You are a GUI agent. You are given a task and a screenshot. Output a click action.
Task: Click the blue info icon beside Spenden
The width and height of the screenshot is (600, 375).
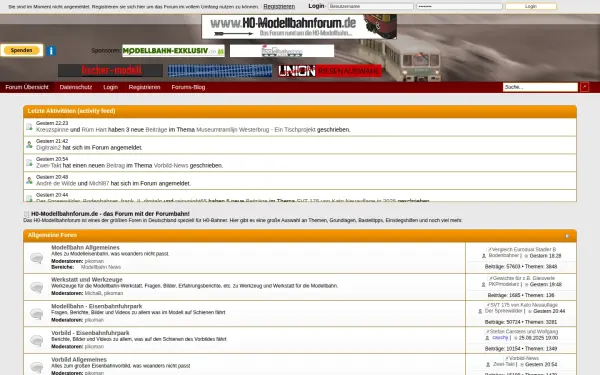point(51,51)
